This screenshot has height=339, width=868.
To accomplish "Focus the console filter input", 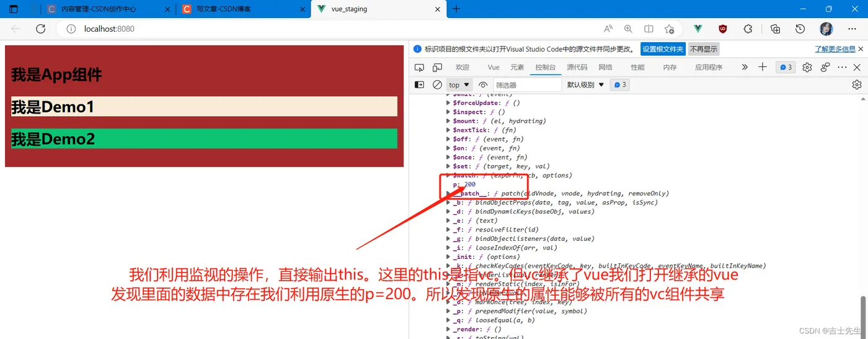I will pos(527,84).
